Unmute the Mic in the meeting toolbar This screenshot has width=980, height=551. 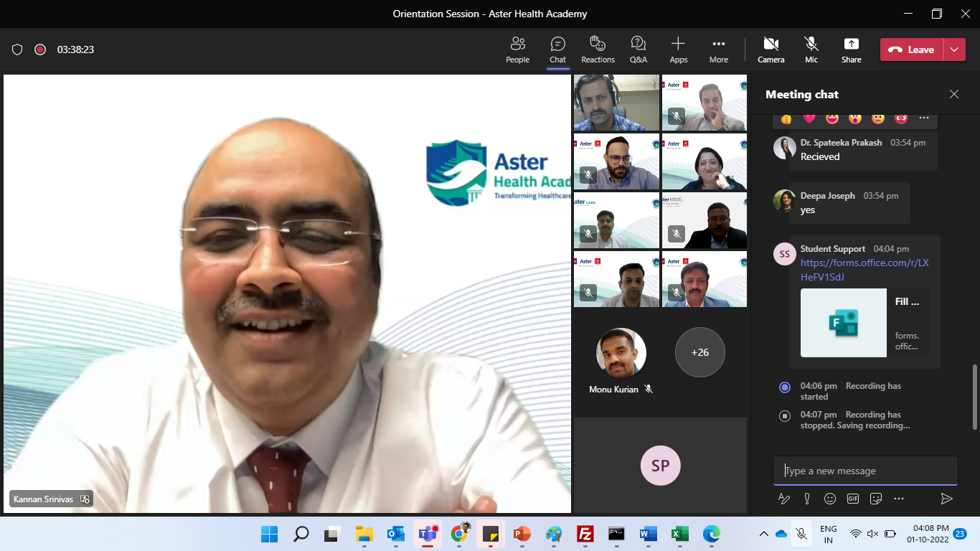click(811, 50)
